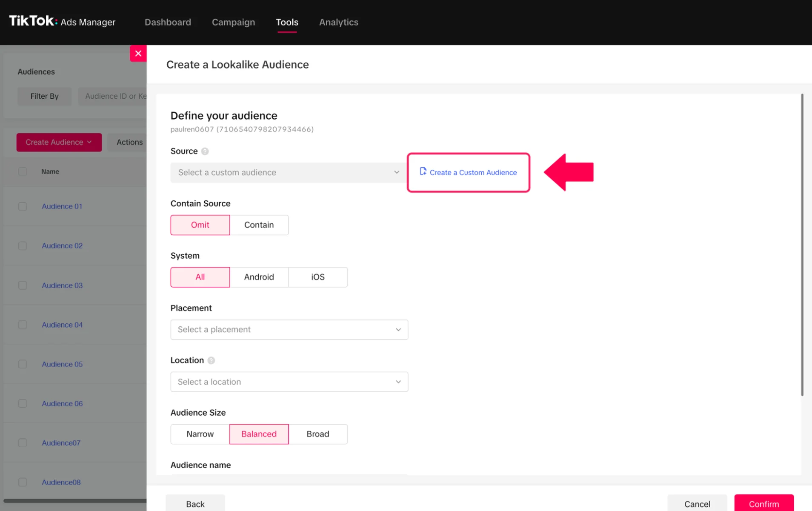Open the Select a placement dropdown

[x=289, y=329]
